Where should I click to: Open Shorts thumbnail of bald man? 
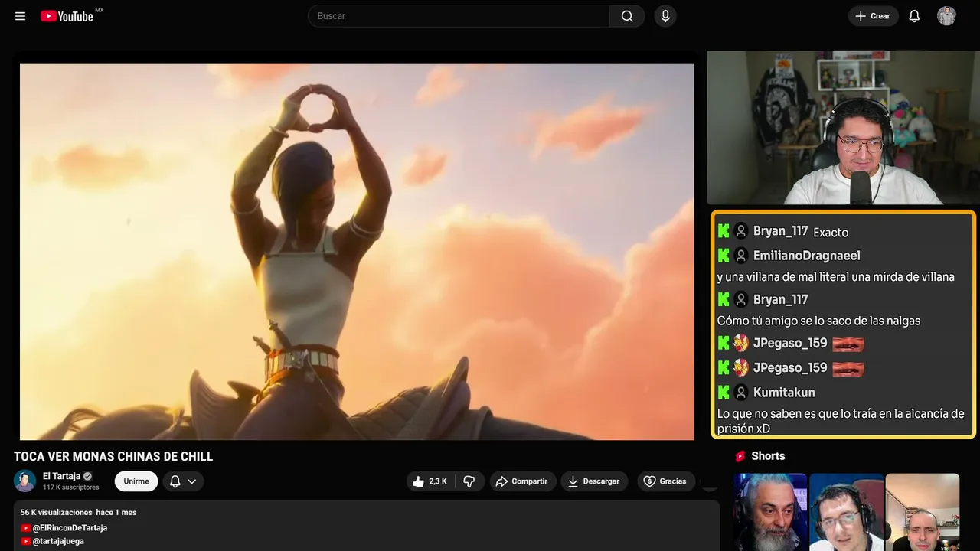coord(923,512)
